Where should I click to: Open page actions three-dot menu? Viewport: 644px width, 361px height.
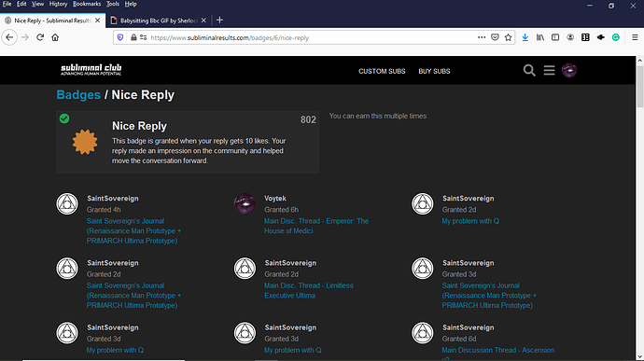482,37
